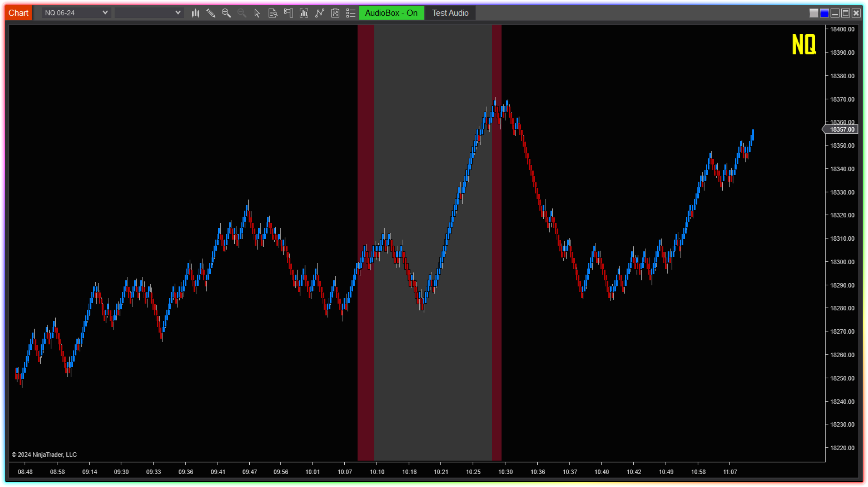Select the Drawing Tools pencil icon

211,13
